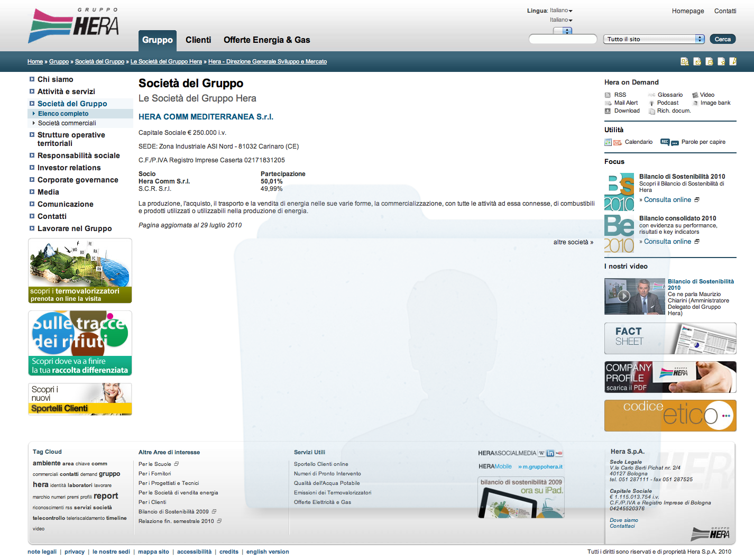
Task: Expand the Corporate governance sidebar section
Action: pyautogui.click(x=77, y=180)
